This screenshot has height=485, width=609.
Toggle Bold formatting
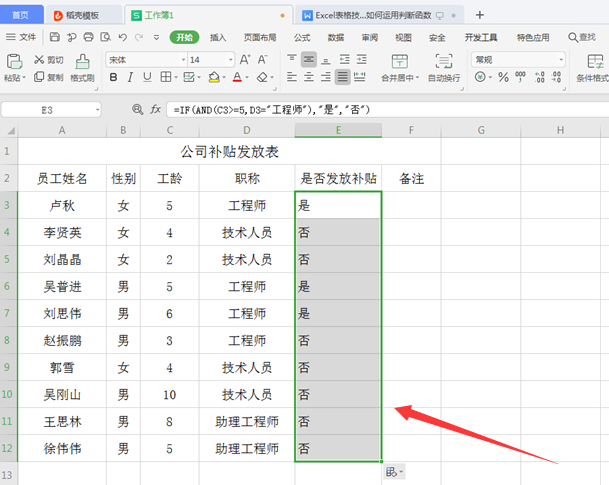click(113, 77)
